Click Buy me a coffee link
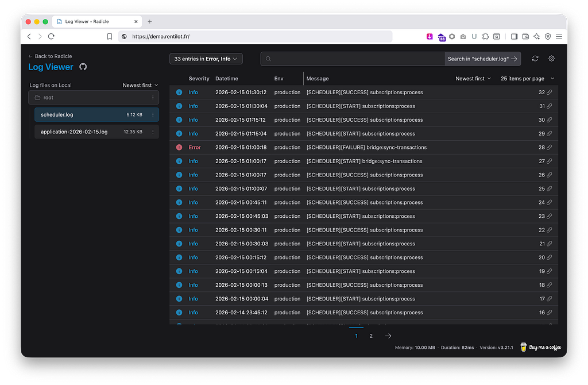This screenshot has width=588, height=385. click(x=541, y=347)
